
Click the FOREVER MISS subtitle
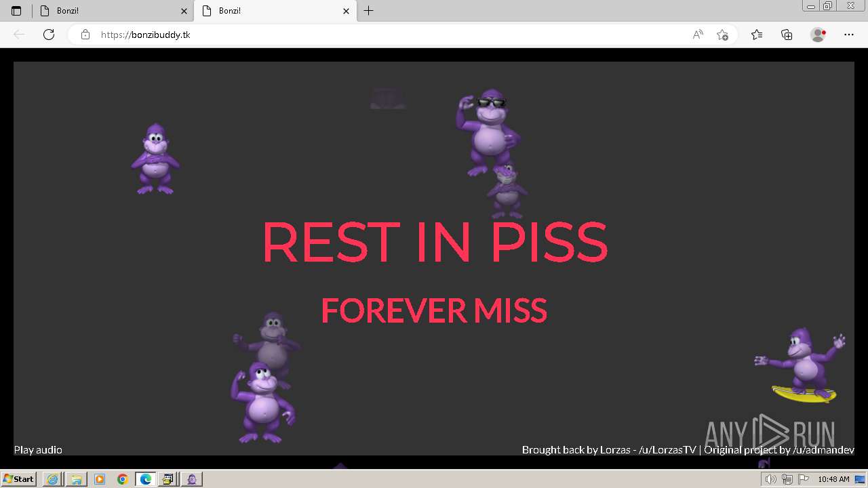(x=434, y=310)
